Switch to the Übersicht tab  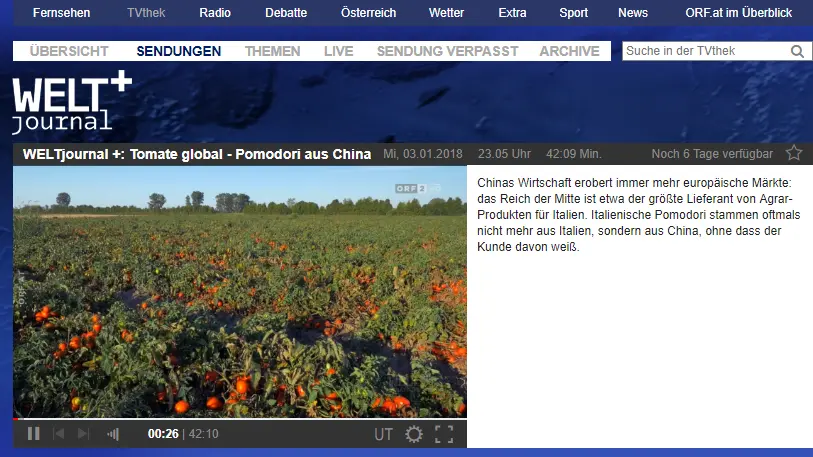click(69, 51)
